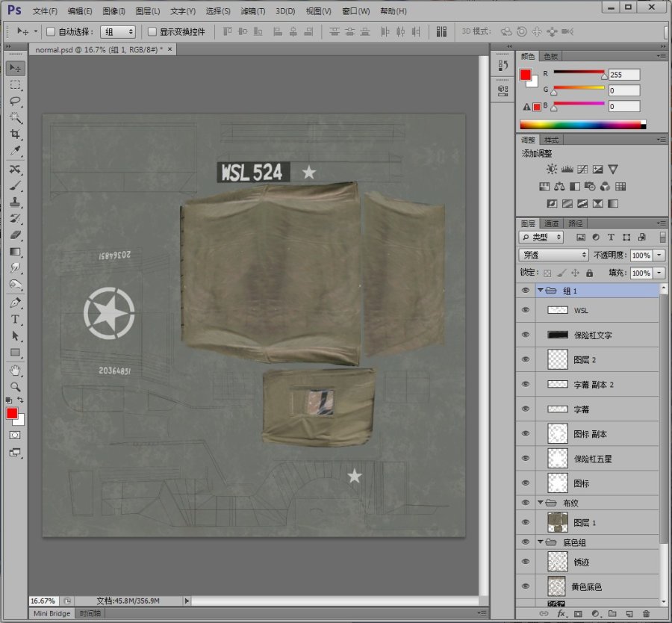The height and width of the screenshot is (623, 672).
Task: Add Brightness/Contrast adjustment icon
Action: coord(551,170)
